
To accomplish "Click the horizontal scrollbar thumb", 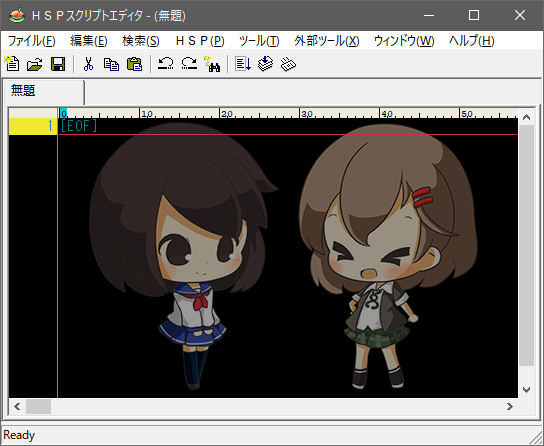I will (x=39, y=406).
